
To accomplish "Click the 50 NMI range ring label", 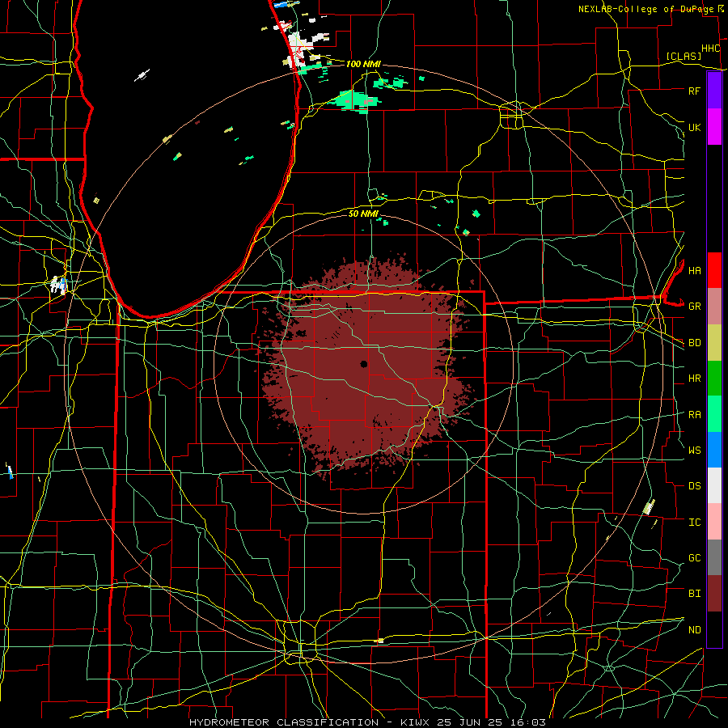I will (x=363, y=214).
